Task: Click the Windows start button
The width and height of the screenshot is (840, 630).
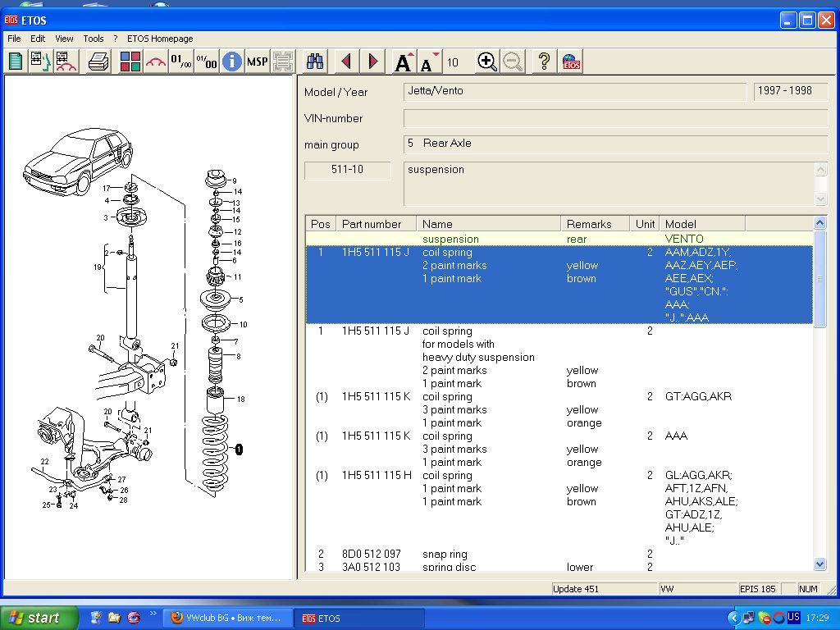Action: tap(39, 618)
